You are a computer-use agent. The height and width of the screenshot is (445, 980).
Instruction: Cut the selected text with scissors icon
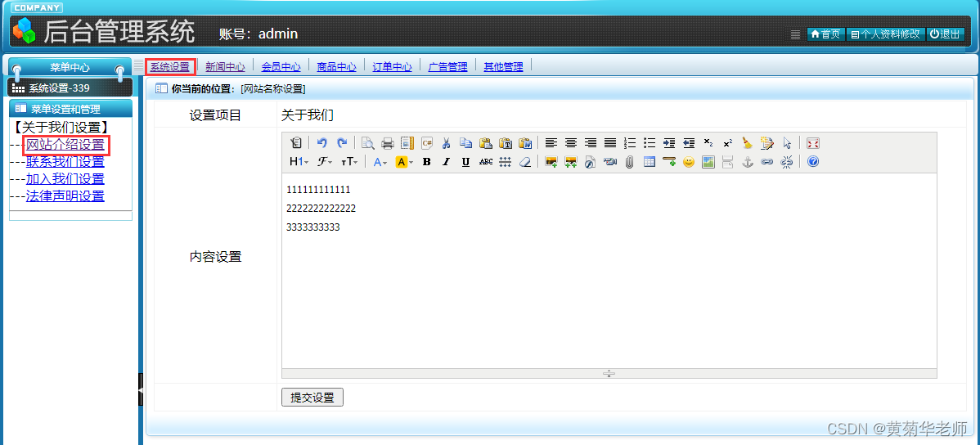pyautogui.click(x=447, y=143)
